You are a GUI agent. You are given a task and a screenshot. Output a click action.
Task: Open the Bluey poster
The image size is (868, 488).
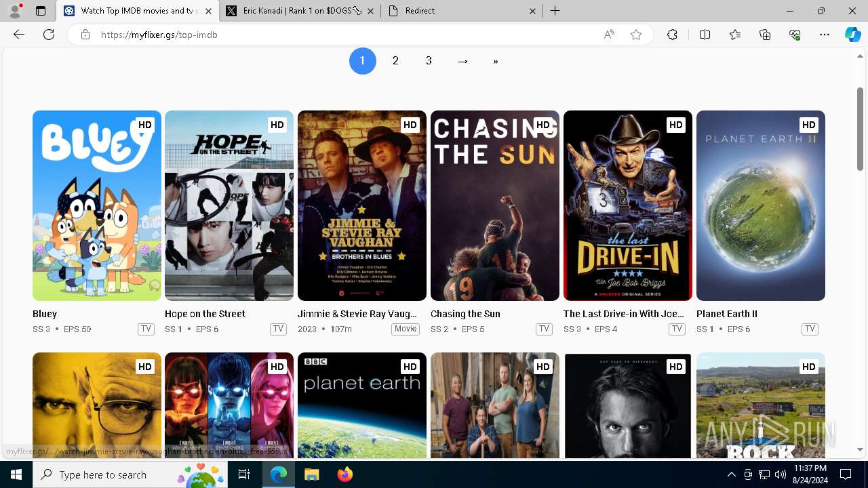click(97, 205)
